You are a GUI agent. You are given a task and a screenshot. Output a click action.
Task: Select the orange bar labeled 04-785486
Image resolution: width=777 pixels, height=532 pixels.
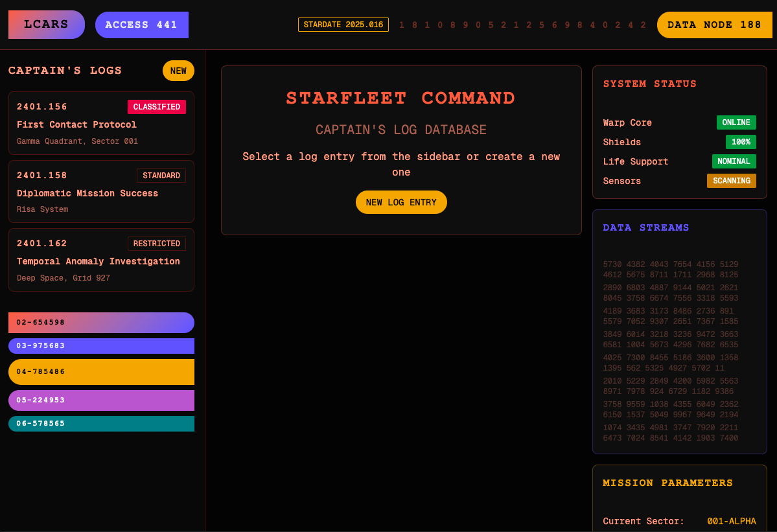click(x=101, y=372)
